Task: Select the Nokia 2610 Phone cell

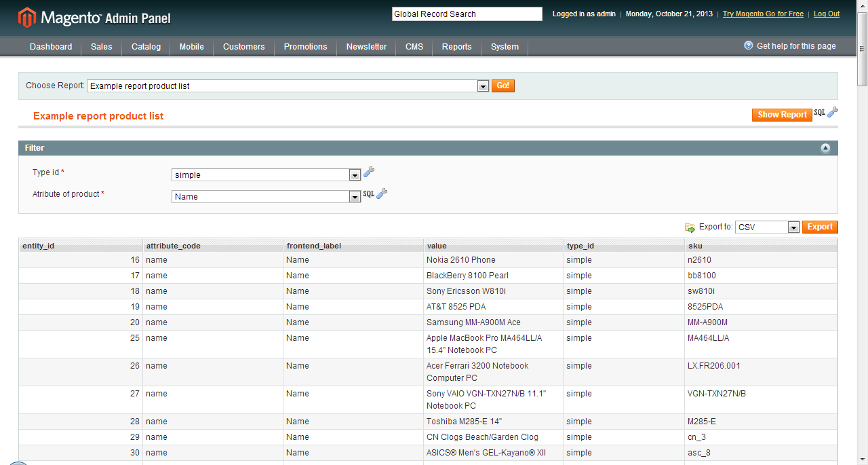Action: click(494, 260)
